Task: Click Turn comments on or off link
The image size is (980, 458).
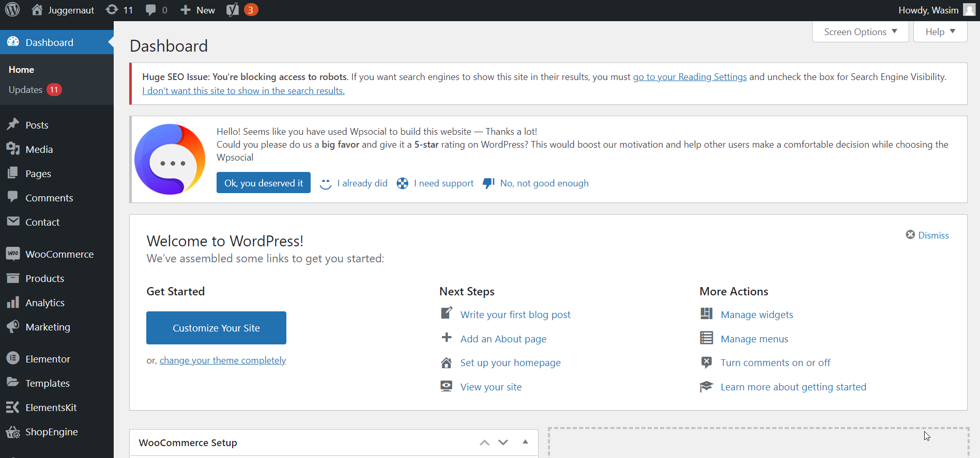Action: click(x=776, y=362)
